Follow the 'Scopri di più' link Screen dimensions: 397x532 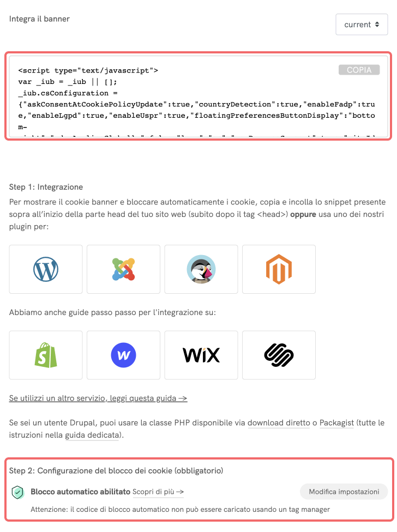point(158,492)
